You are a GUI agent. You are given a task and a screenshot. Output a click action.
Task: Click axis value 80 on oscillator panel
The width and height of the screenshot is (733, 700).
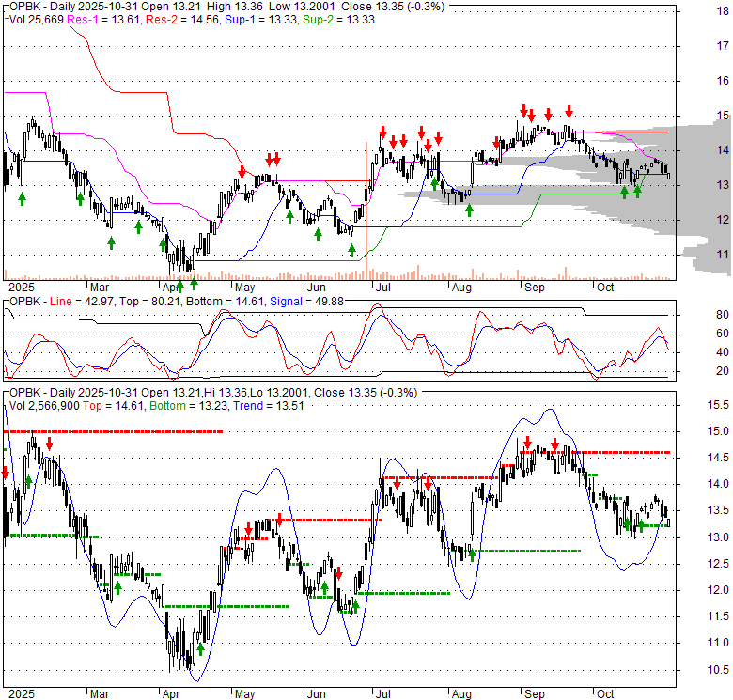pyautogui.click(x=723, y=315)
